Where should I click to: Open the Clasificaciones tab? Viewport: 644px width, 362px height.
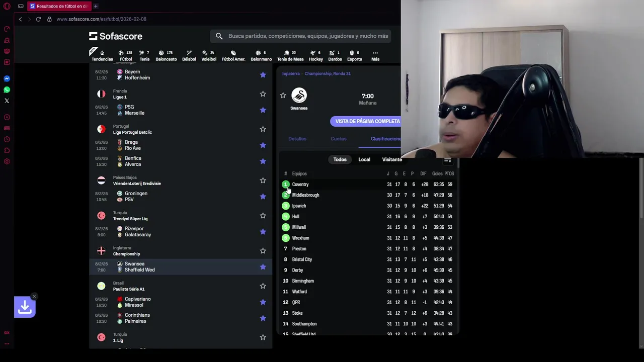pos(385,139)
